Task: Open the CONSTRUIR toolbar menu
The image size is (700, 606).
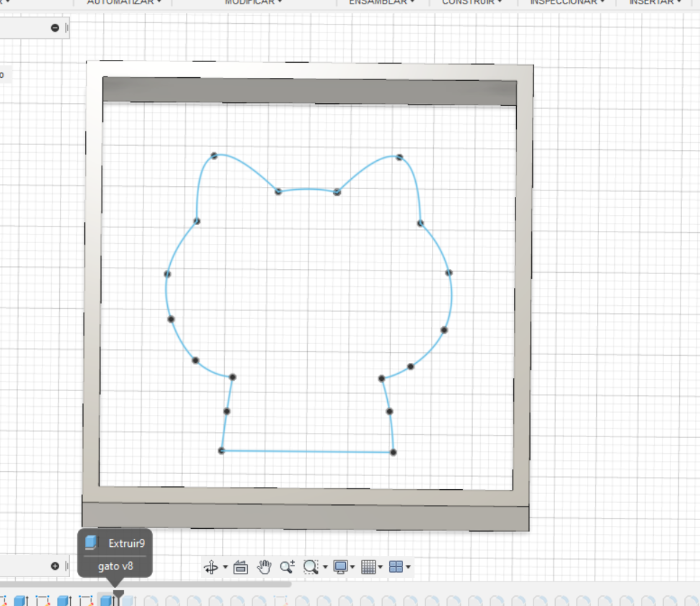Action: tap(472, 2)
